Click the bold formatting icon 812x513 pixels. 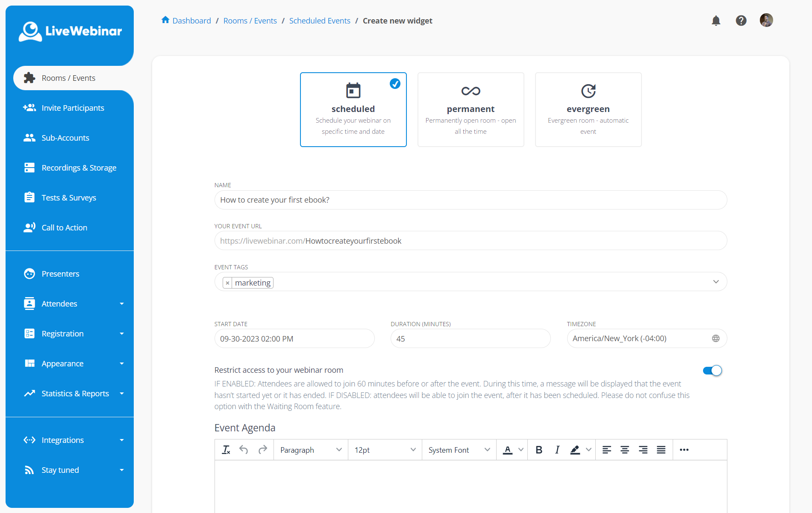(538, 450)
